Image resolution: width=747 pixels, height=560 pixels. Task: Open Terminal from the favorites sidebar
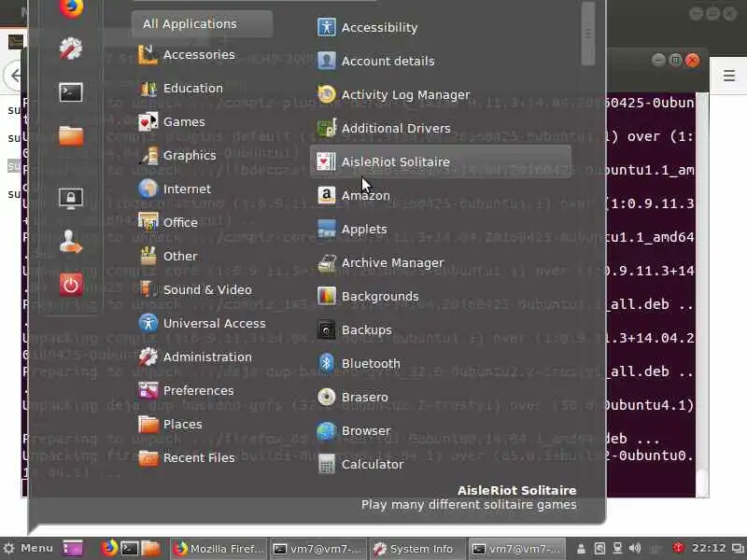[71, 91]
